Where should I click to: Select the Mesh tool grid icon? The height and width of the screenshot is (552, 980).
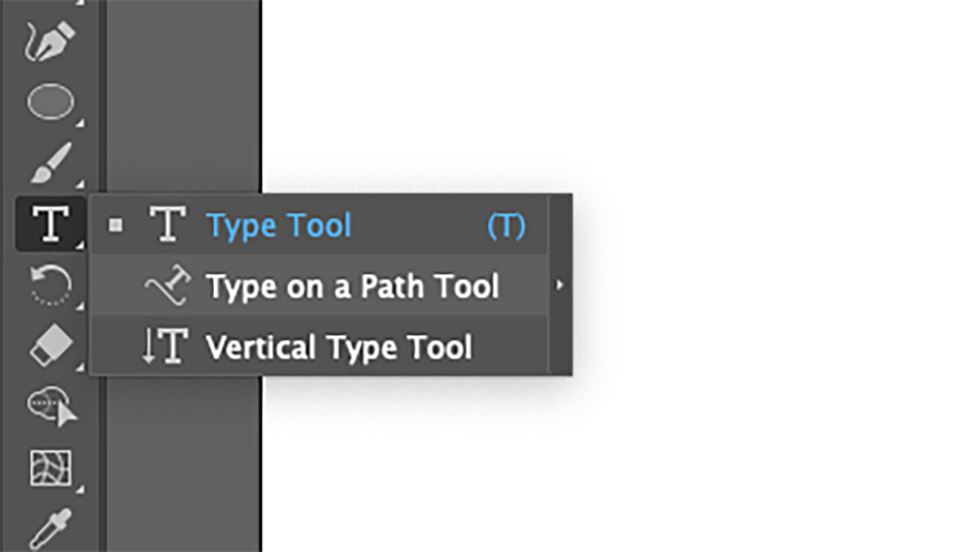[x=51, y=468]
